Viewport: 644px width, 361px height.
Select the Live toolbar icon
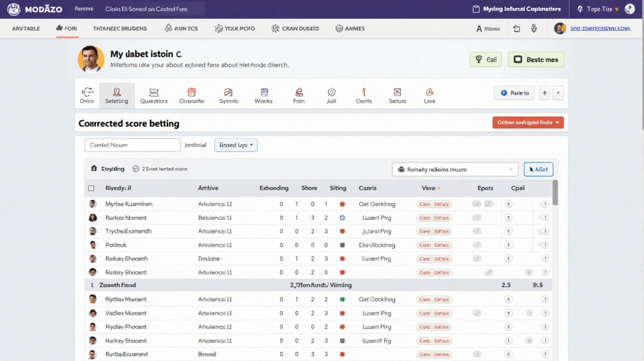coord(429,96)
